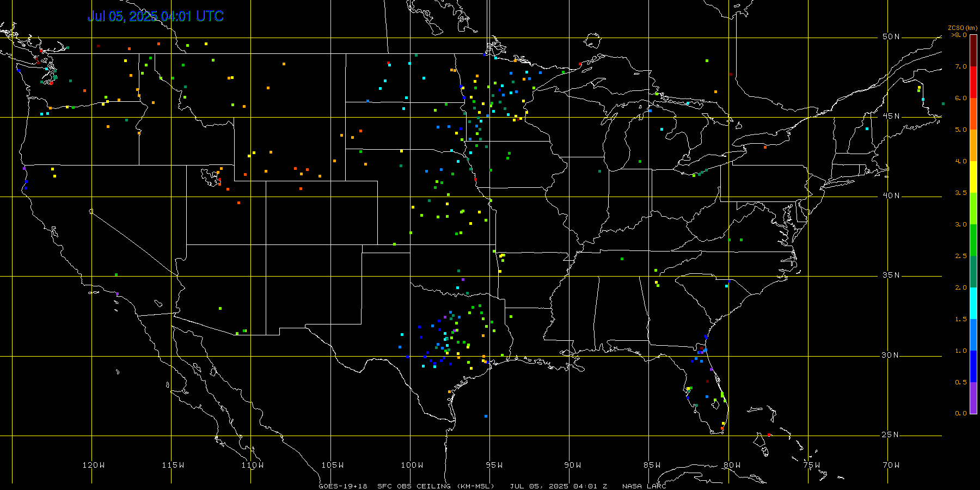Click the 70W longitude label
Viewport: 980px width, 490px height.
[891, 465]
